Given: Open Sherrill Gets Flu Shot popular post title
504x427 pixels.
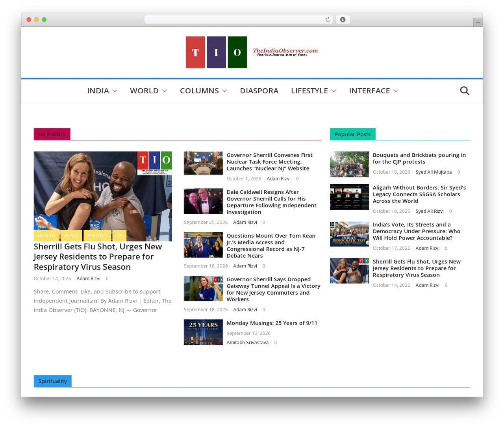Looking at the screenshot, I should tap(417, 268).
